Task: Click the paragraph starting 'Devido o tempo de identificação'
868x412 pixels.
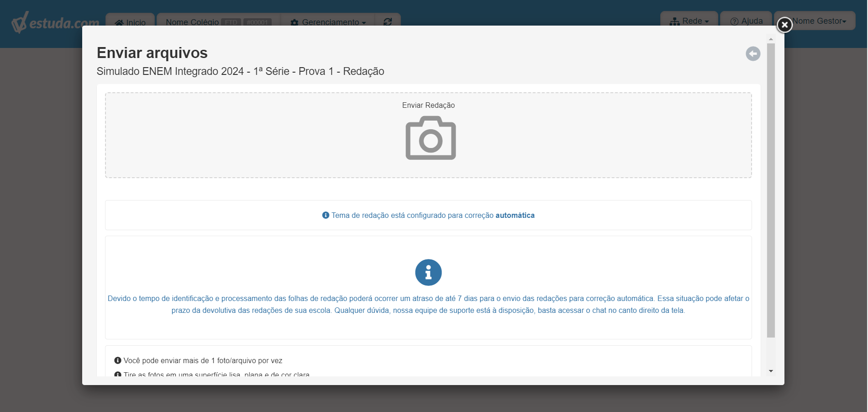Action: pos(428,304)
